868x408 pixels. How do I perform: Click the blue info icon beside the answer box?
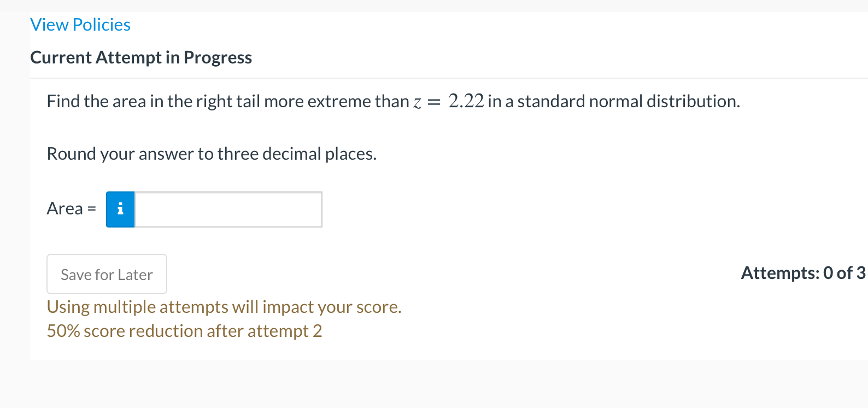(120, 209)
